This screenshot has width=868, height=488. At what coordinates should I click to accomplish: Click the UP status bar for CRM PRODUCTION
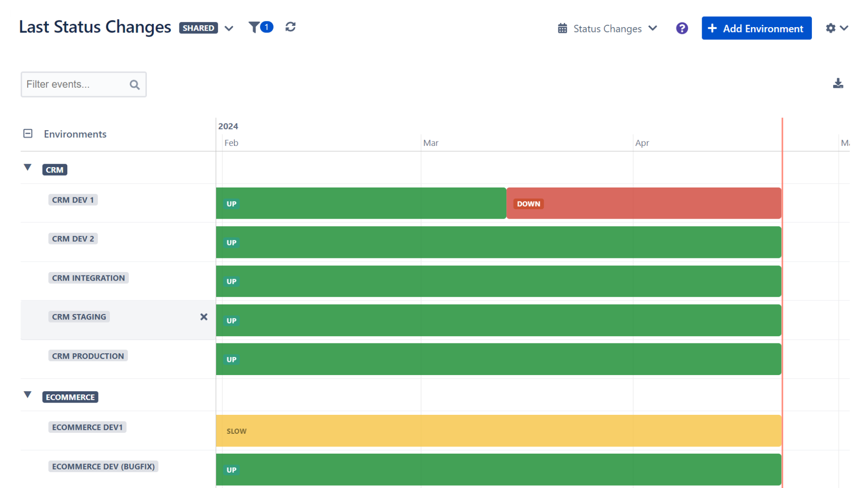tap(499, 359)
